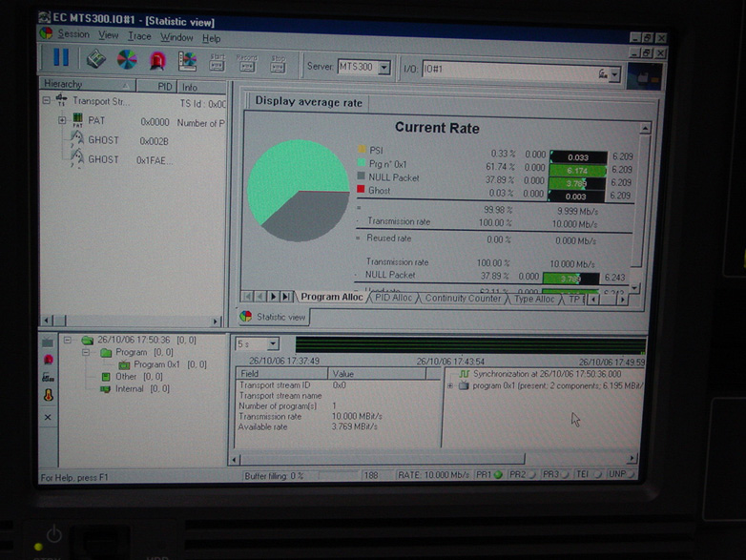Open the Trace menu
The width and height of the screenshot is (746, 560).
coord(139,37)
